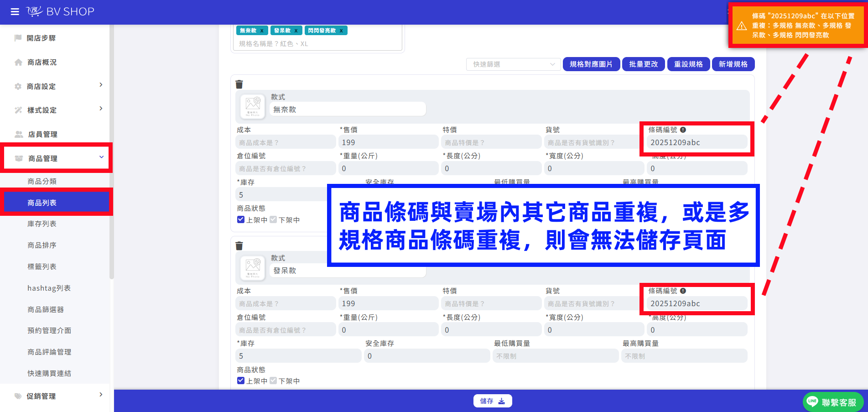The image size is (868, 412).
Task: Check 下架中 for the 無奈款 variant
Action: [273, 219]
